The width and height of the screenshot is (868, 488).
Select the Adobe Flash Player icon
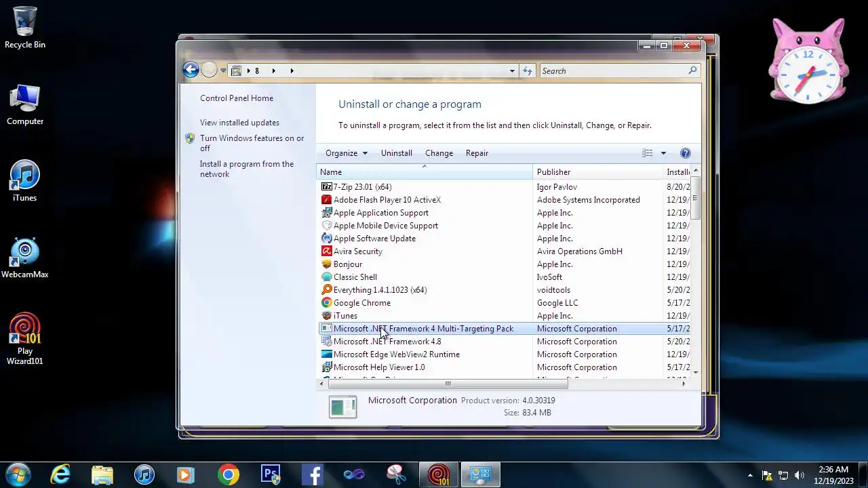coord(327,200)
